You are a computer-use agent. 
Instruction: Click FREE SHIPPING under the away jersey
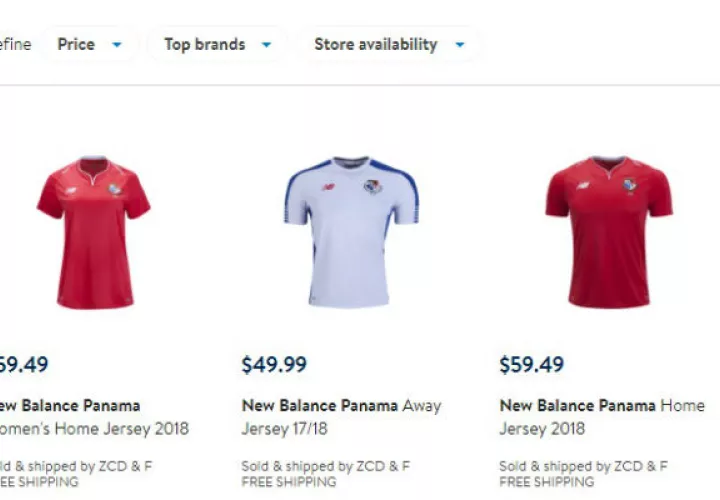tap(289, 482)
